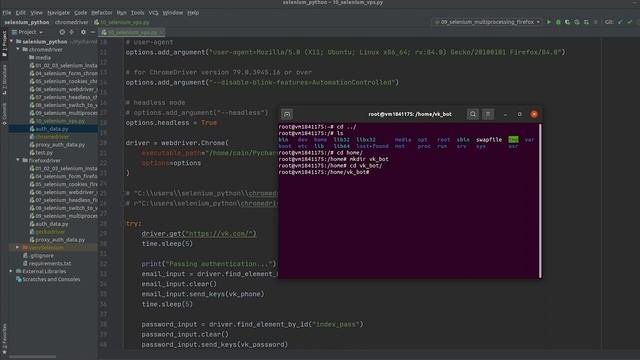This screenshot has height=360, width=640.
Task: Click the terminal new tab icon
Action: 287,114
